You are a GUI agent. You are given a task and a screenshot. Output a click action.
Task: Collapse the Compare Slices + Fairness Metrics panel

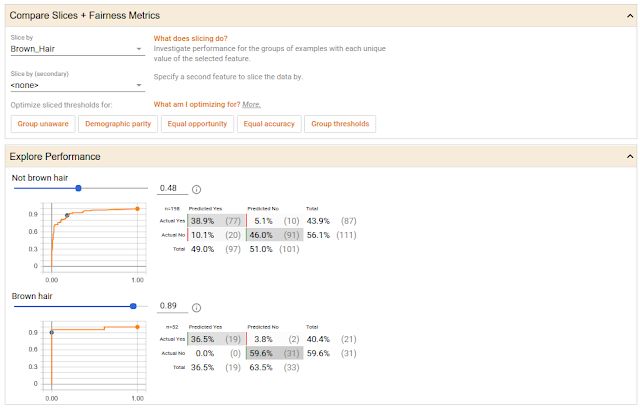tap(628, 15)
